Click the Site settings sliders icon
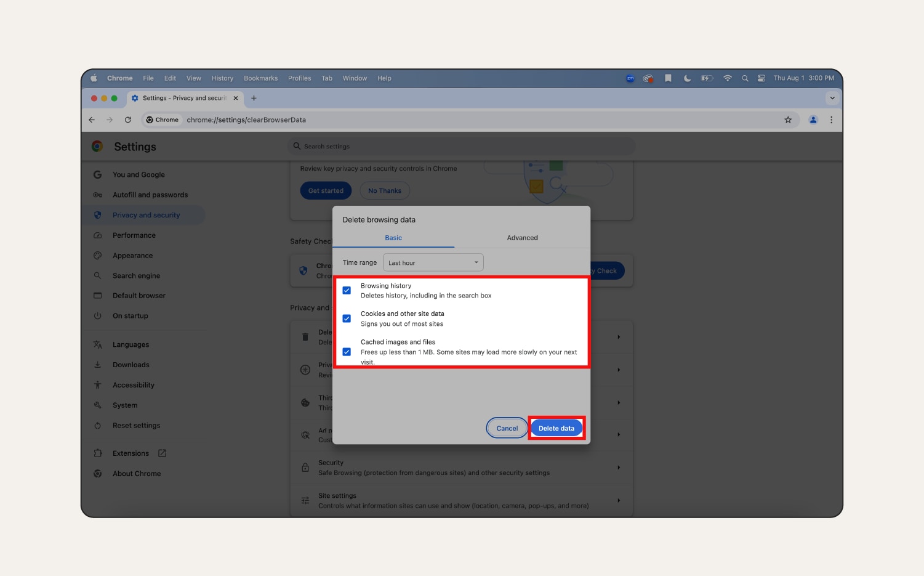 pos(305,501)
